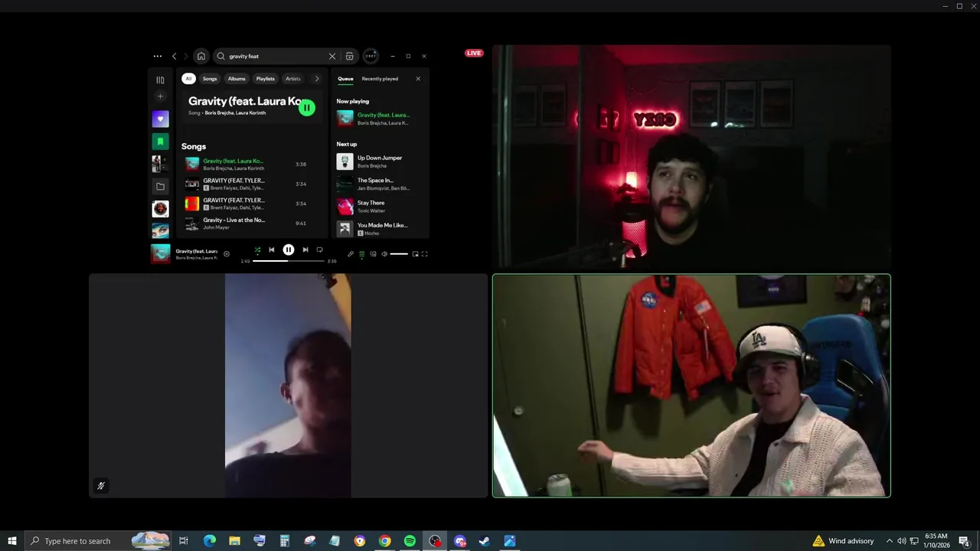Viewport: 980px width, 551px height.
Task: Open the Liked Songs playlist
Action: (160, 119)
